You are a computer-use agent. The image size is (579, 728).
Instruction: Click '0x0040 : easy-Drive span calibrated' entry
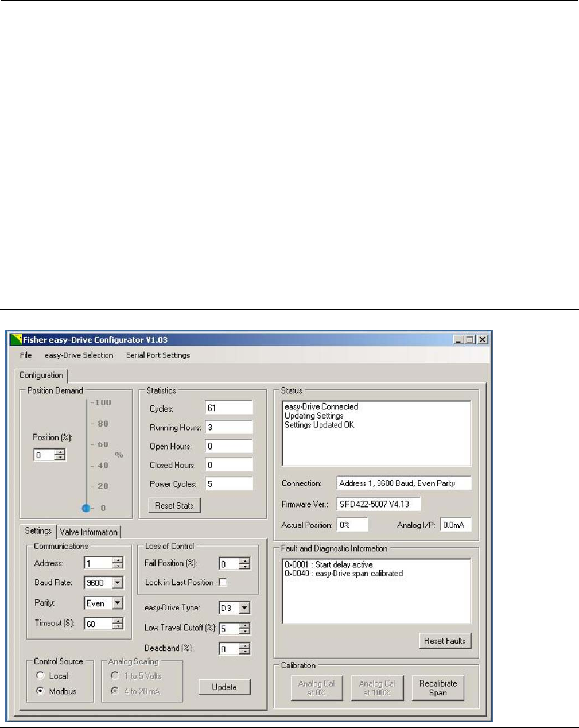click(344, 574)
